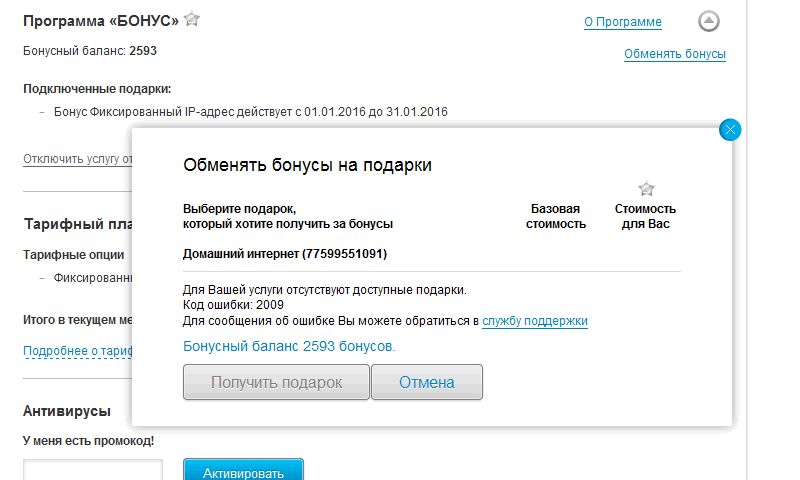Follow the Обменять бонусы link

pyautogui.click(x=674, y=54)
